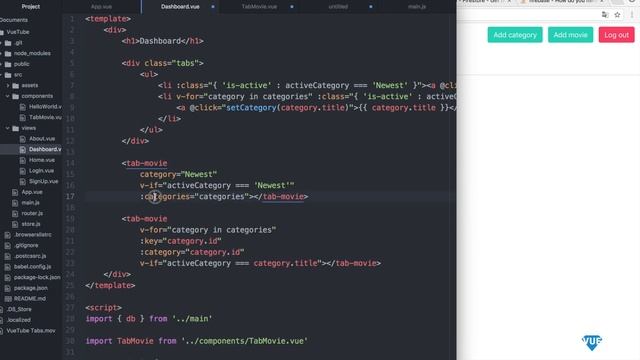Switch to the App.vue editor tab
The height and width of the screenshot is (360, 640).
click(x=101, y=7)
